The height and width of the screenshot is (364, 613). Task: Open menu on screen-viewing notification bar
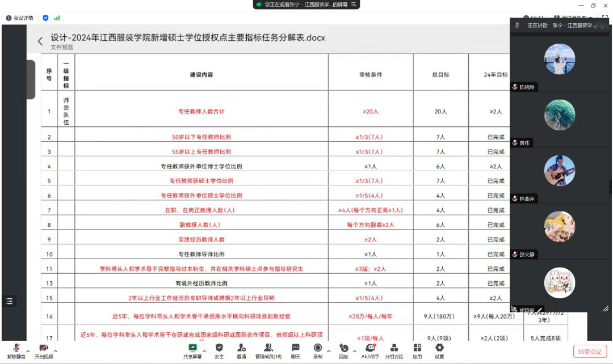(x=354, y=5)
